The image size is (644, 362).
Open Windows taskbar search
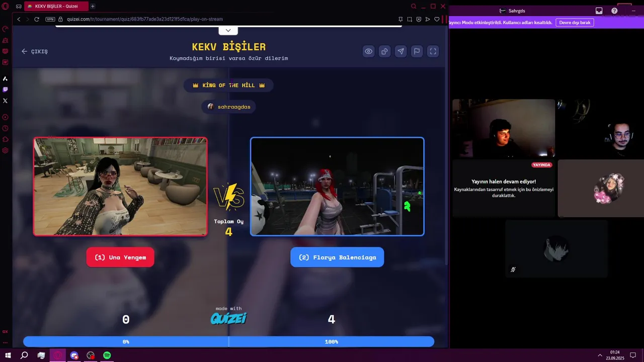click(x=24, y=355)
